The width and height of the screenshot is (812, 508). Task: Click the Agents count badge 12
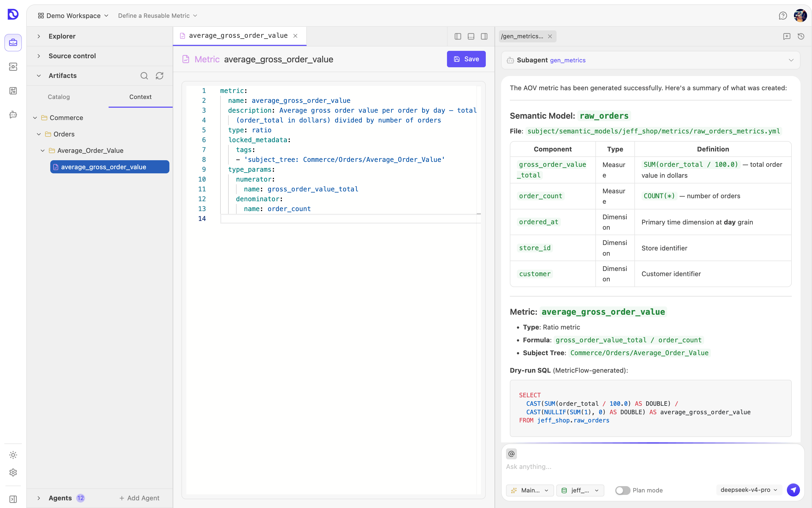click(x=81, y=498)
